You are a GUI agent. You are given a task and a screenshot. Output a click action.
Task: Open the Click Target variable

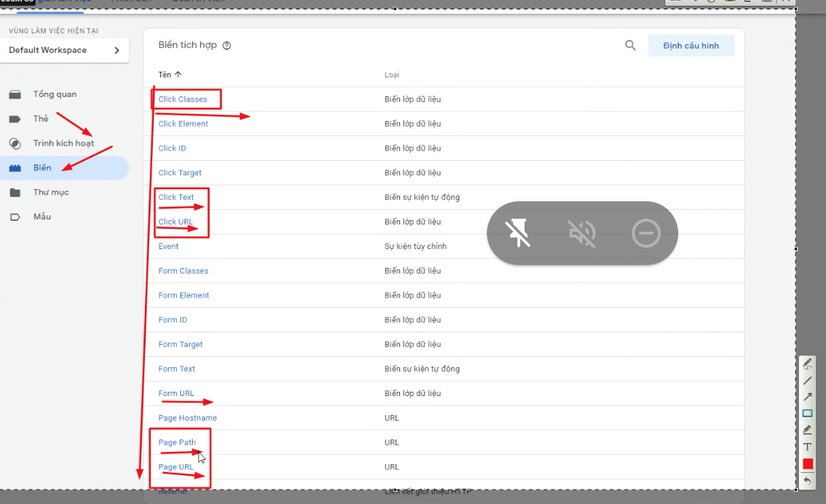(180, 173)
